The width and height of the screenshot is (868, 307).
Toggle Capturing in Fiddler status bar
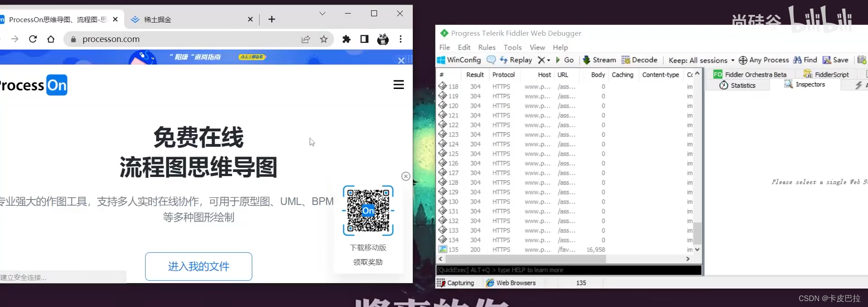click(455, 283)
